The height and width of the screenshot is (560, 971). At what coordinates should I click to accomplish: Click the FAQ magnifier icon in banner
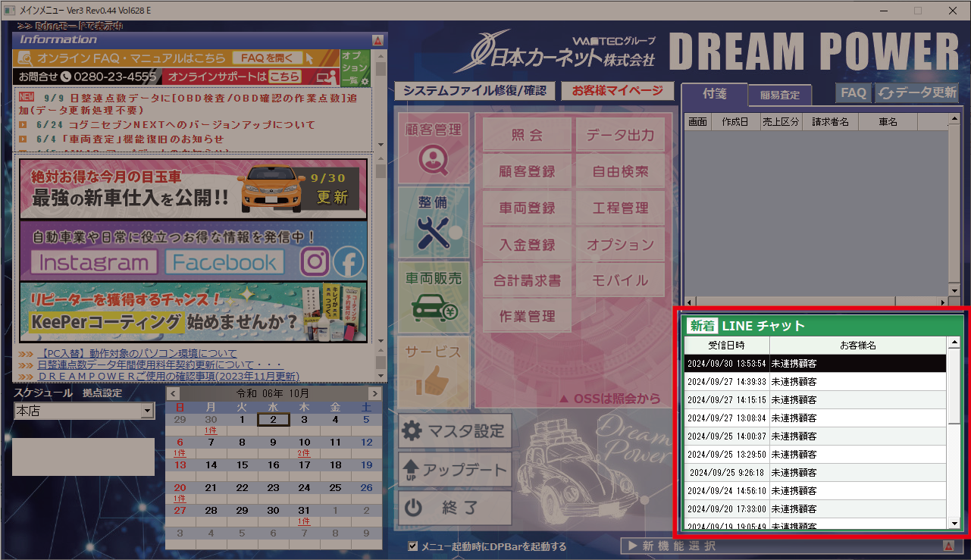click(x=25, y=58)
